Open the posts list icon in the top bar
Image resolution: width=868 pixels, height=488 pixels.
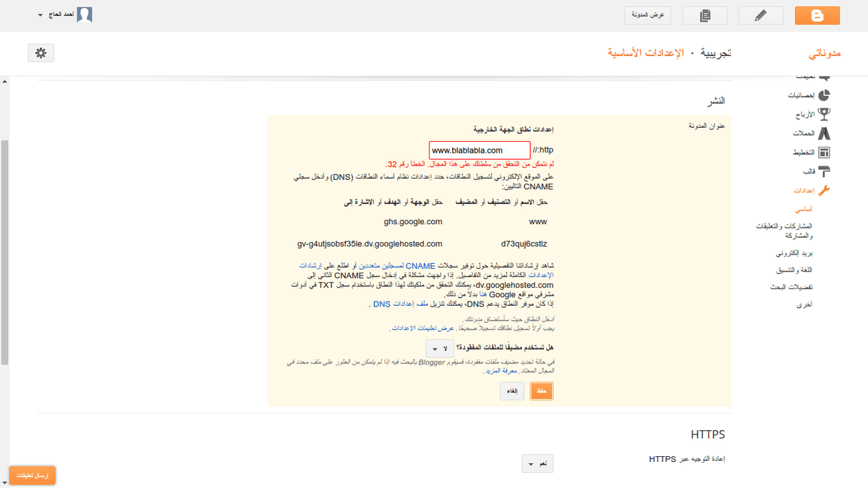[x=705, y=14]
